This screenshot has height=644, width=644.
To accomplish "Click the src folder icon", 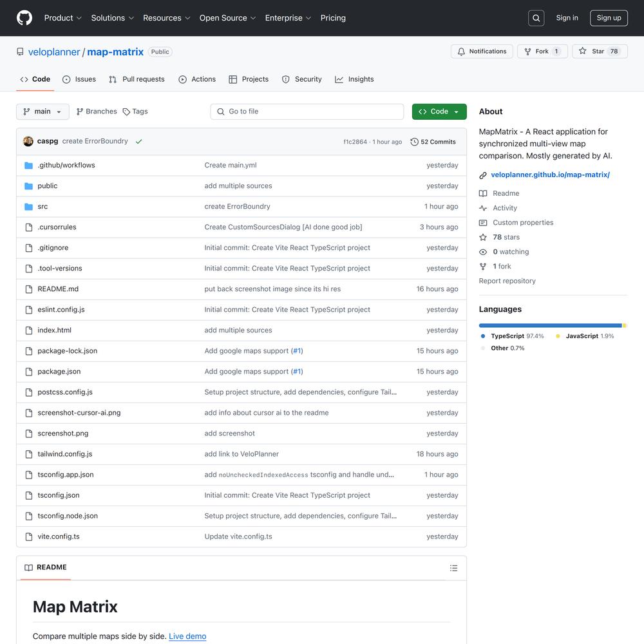I will click(29, 206).
